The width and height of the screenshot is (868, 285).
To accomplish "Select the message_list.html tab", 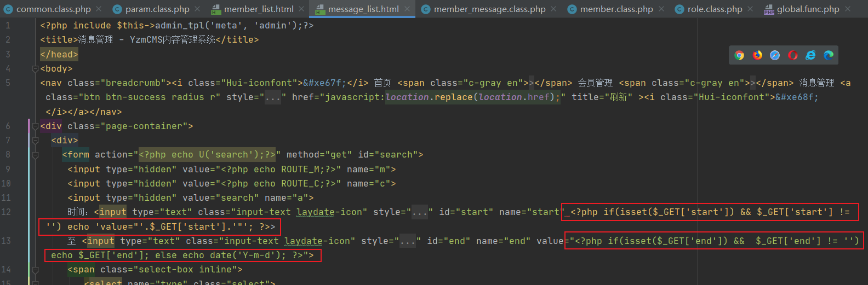I will [x=363, y=9].
